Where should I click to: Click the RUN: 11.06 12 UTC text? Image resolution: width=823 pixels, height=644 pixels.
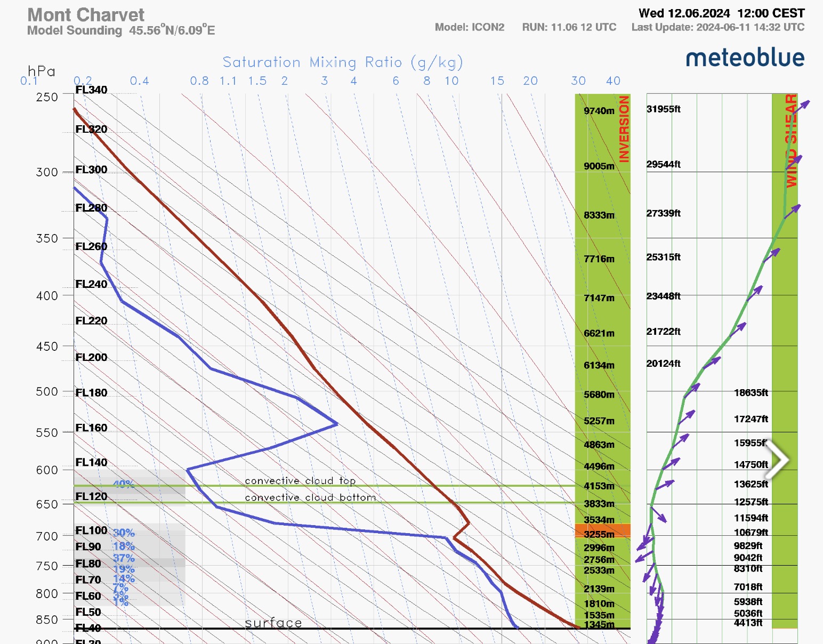[569, 27]
